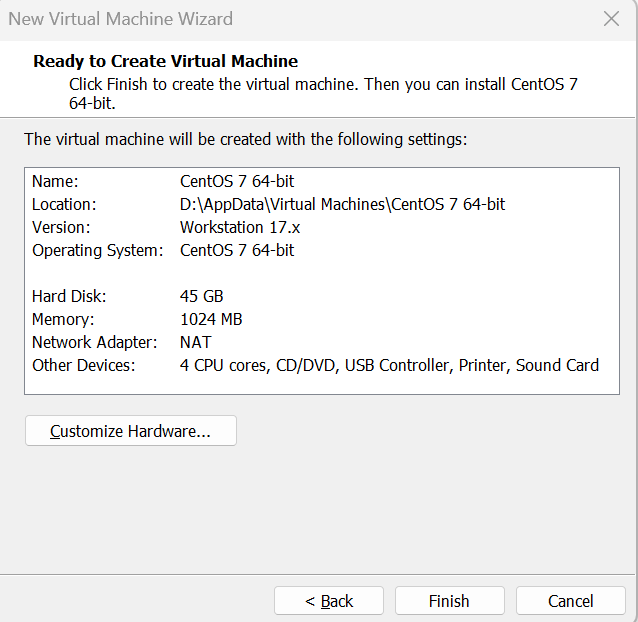Image resolution: width=638 pixels, height=622 pixels.
Task: Click the Ready to Create Virtual Machine heading
Action: tap(165, 61)
